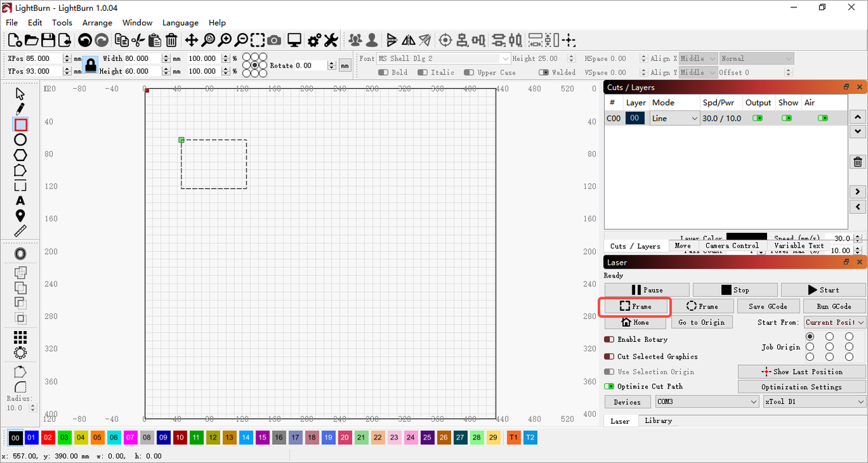Open the Arrange menu
Screen dimensions: 868x463
pyautogui.click(x=97, y=22)
